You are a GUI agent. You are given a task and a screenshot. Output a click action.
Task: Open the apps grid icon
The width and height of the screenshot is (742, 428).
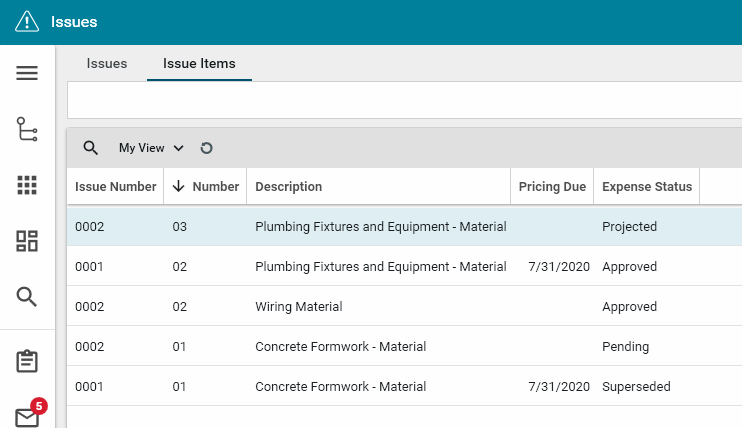[x=27, y=185]
